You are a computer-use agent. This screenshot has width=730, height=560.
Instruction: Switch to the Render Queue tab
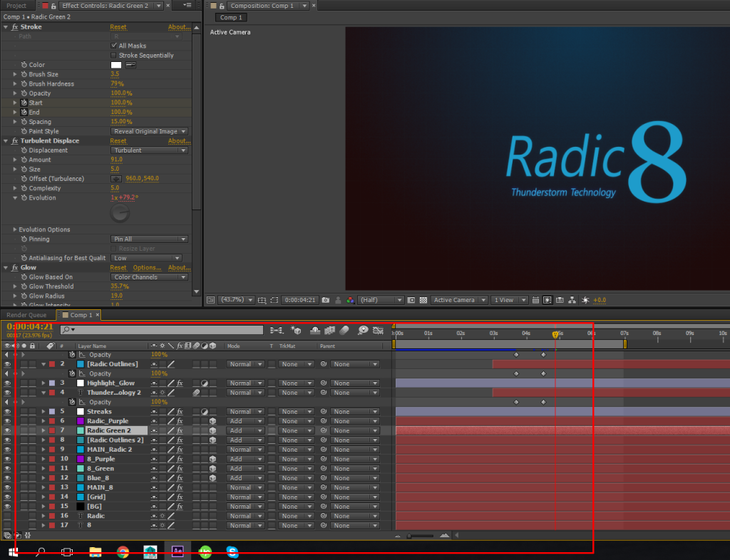[x=26, y=315]
